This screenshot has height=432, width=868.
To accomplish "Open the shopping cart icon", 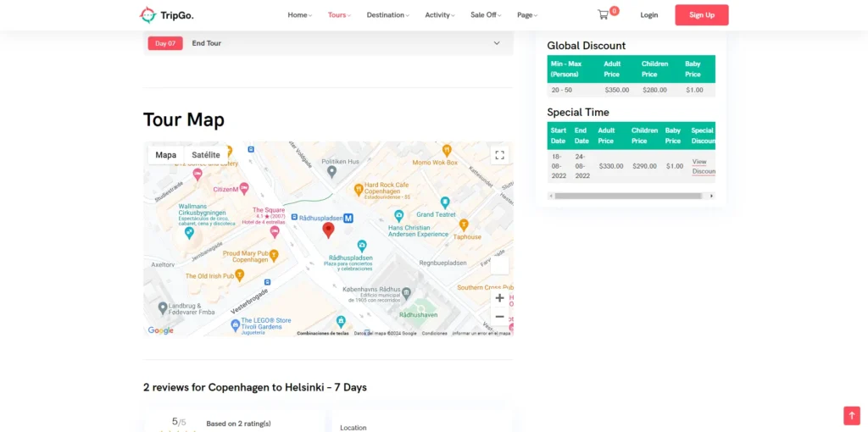I will click(603, 15).
